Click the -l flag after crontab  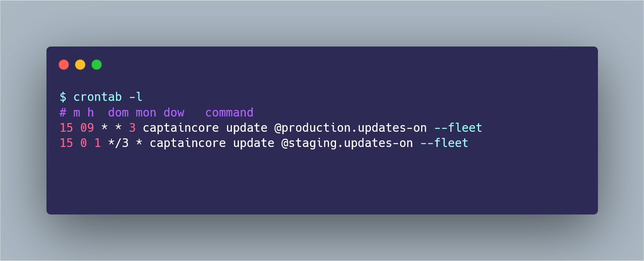136,97
